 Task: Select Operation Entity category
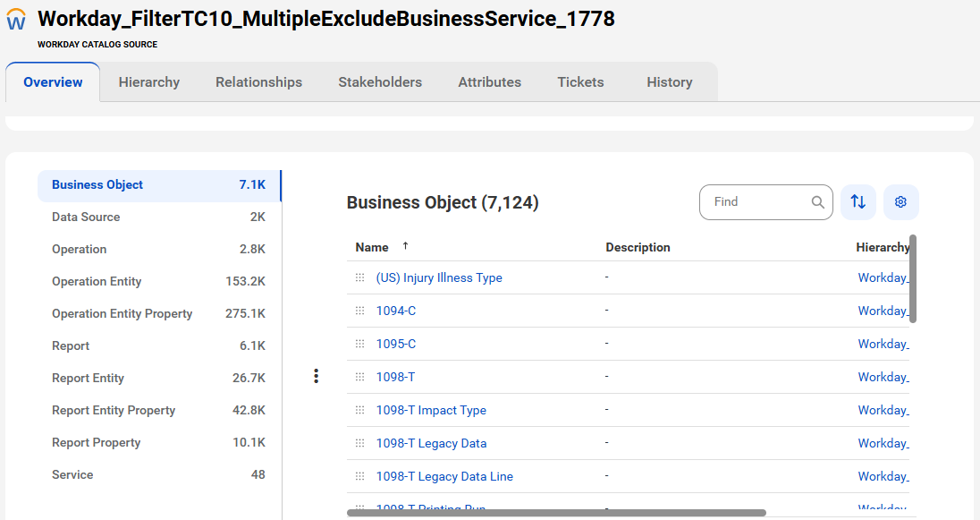tap(159, 282)
